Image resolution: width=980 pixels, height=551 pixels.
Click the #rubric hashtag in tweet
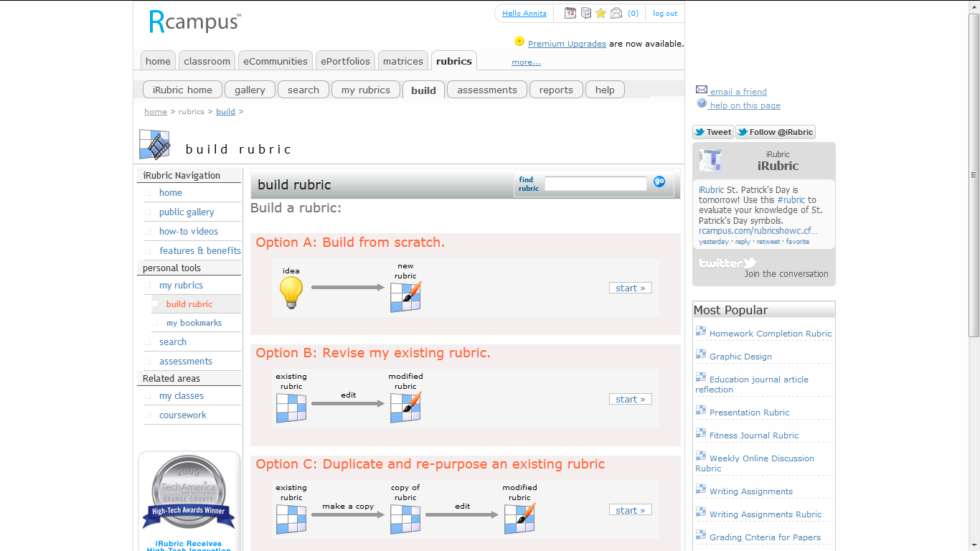coord(791,200)
